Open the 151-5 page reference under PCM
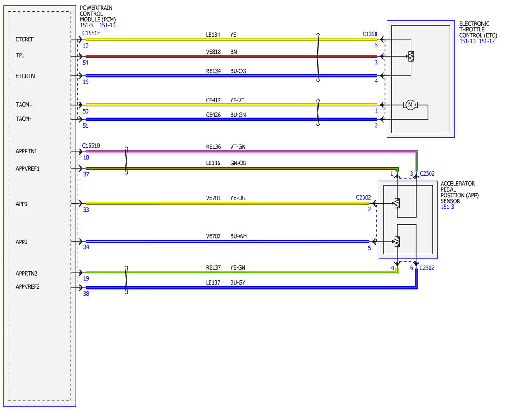The width and height of the screenshot is (532, 411). pyautogui.click(x=86, y=26)
